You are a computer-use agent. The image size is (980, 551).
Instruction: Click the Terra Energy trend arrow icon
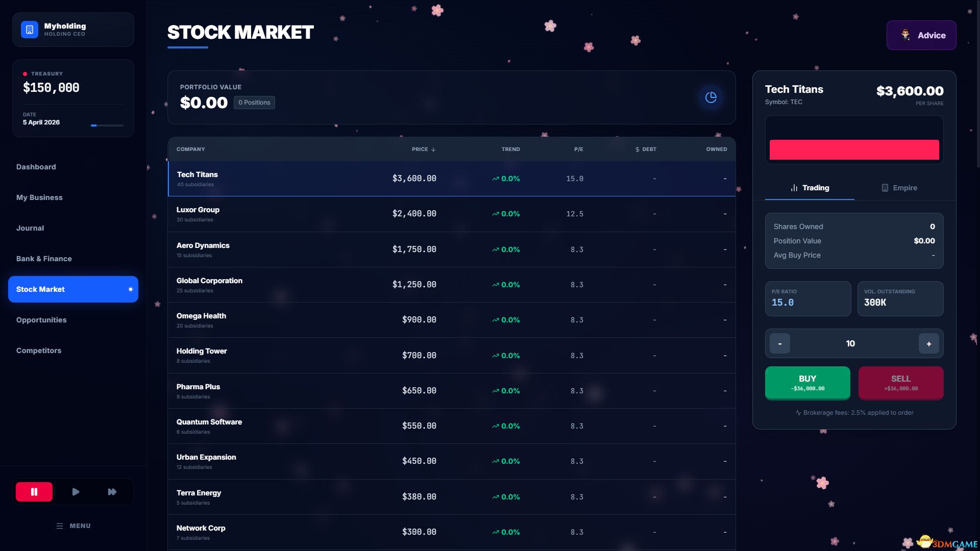pos(496,497)
